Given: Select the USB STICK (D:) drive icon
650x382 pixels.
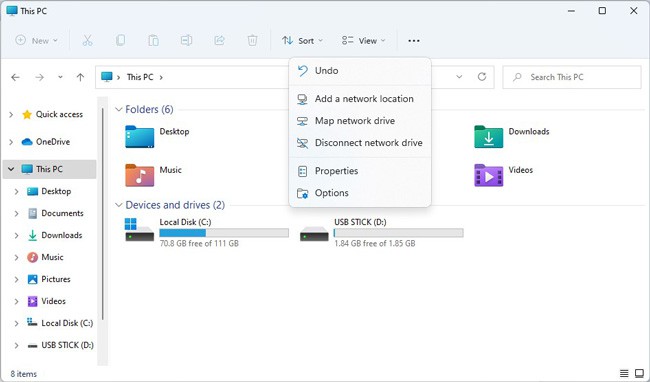Looking at the screenshot, I should click(314, 234).
